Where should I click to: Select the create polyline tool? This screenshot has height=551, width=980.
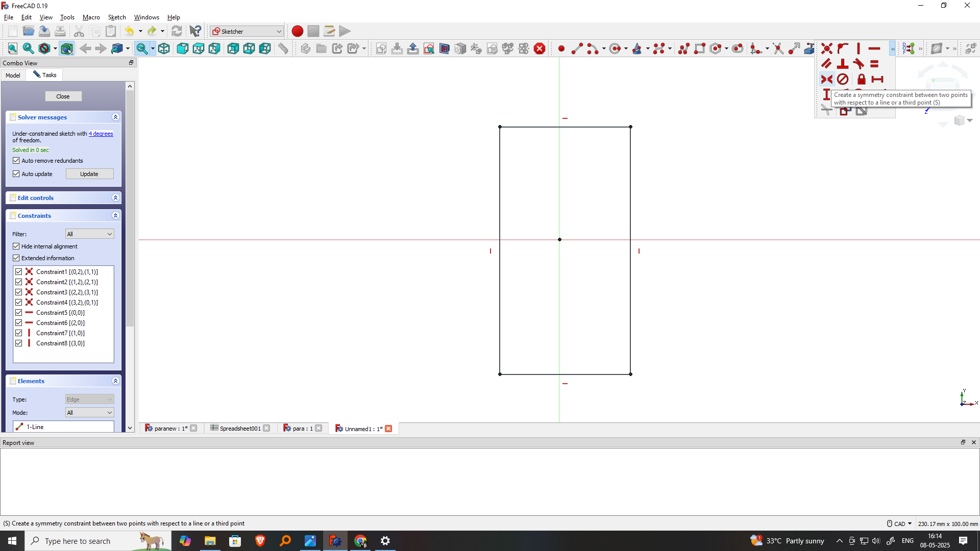(684, 48)
